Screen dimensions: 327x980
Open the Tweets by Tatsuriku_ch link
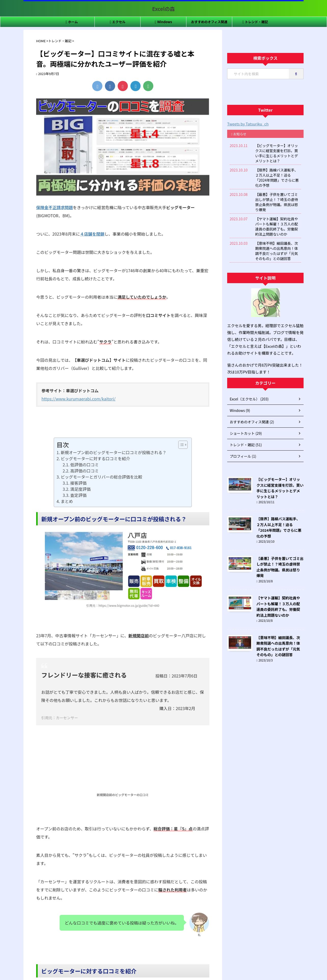(x=248, y=124)
